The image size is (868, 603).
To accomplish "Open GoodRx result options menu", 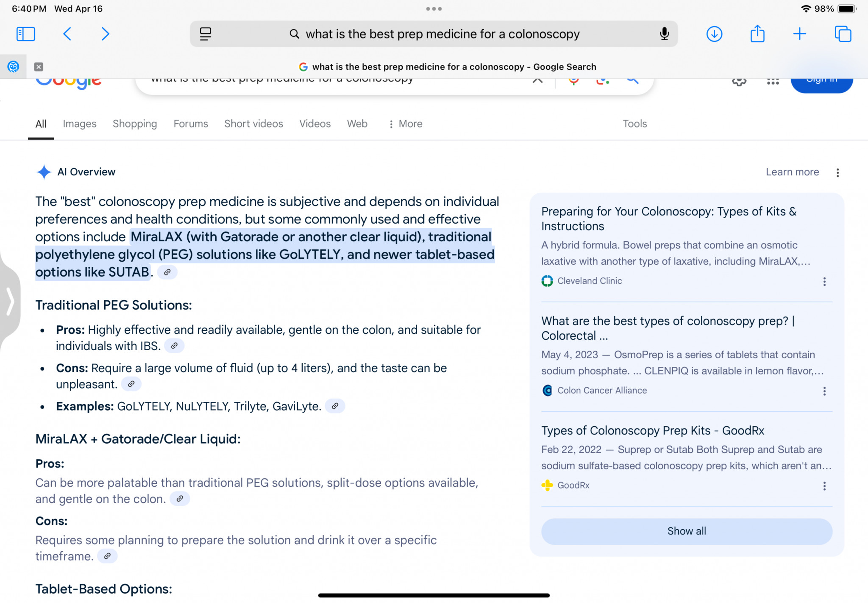I will click(824, 486).
